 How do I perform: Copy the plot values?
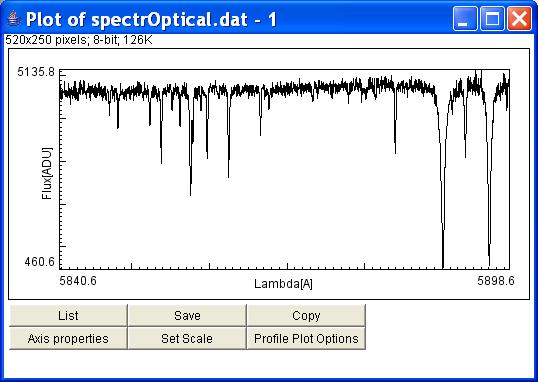[x=306, y=315]
